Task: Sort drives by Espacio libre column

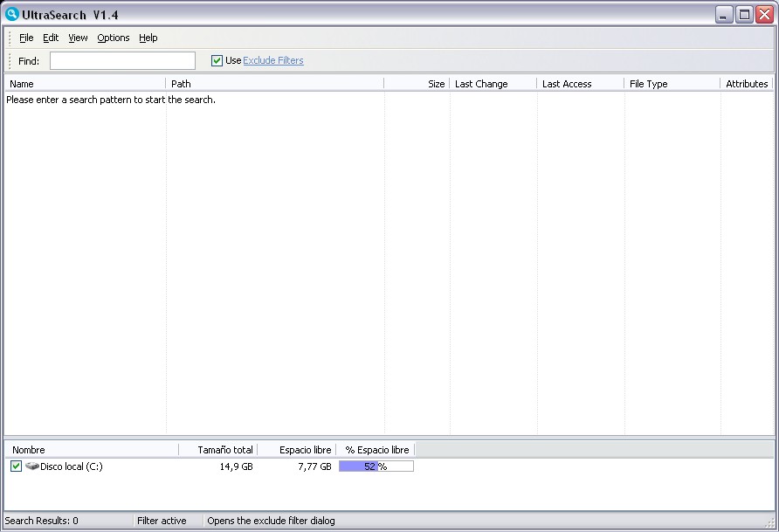Action: (297, 450)
